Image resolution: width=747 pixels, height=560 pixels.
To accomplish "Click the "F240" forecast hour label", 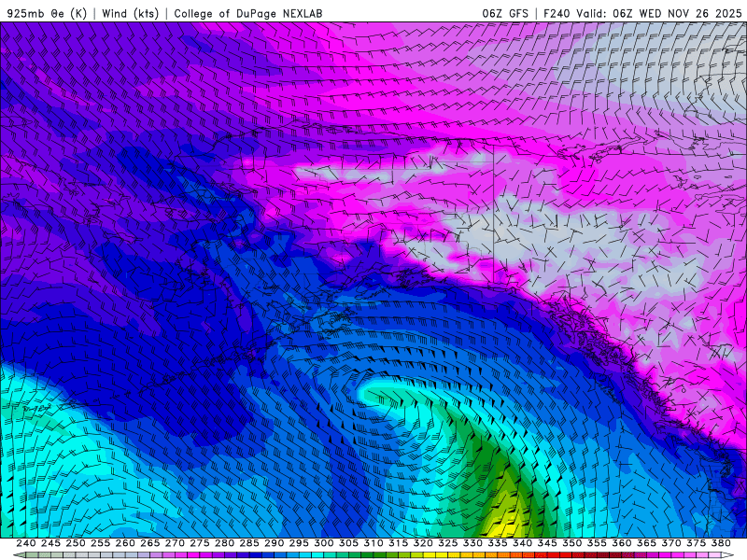I will point(557,13).
